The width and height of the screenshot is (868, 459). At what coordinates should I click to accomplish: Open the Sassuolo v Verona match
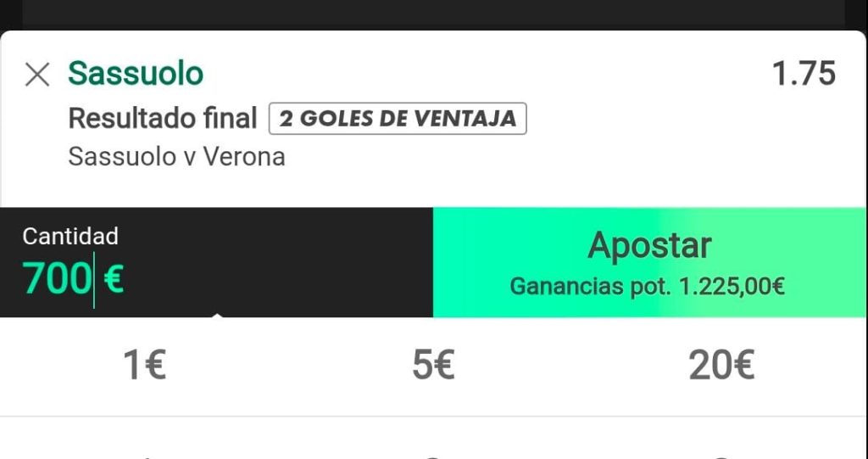point(176,157)
